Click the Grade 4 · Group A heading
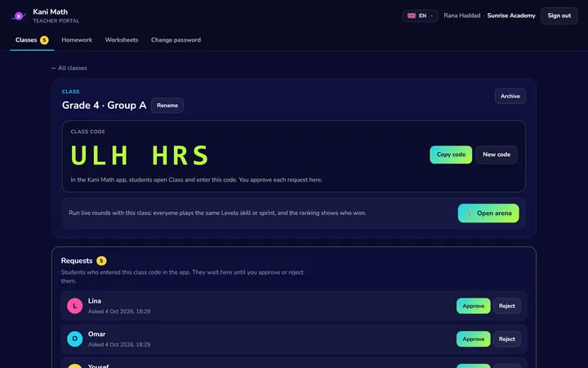The width and height of the screenshot is (588, 368). pos(105,105)
